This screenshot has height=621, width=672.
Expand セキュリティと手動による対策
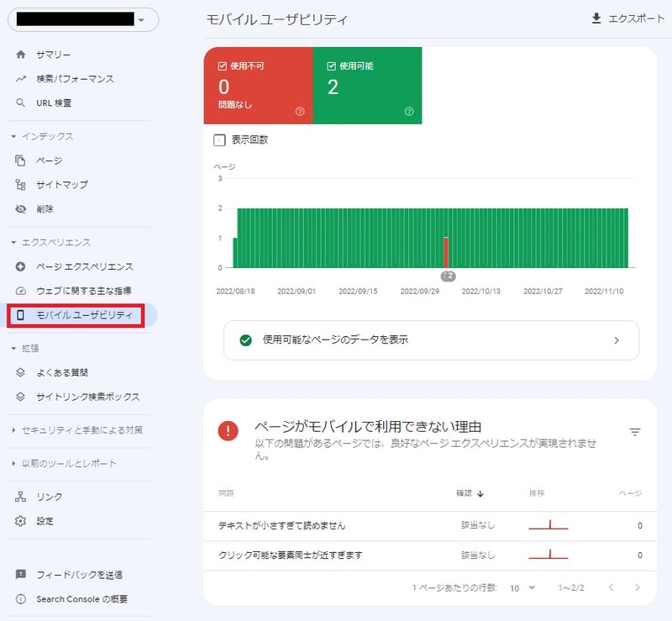click(13, 429)
